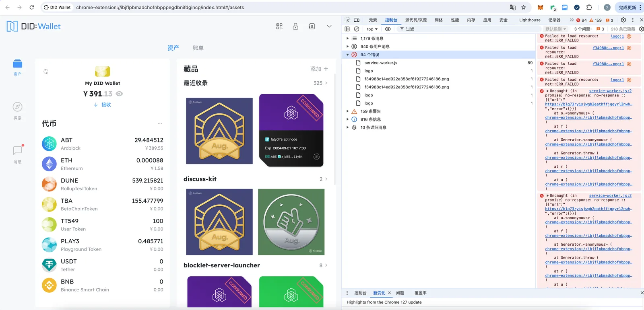Open the 默认级别 log level dropdown
644x310 pixels.
coord(555,29)
